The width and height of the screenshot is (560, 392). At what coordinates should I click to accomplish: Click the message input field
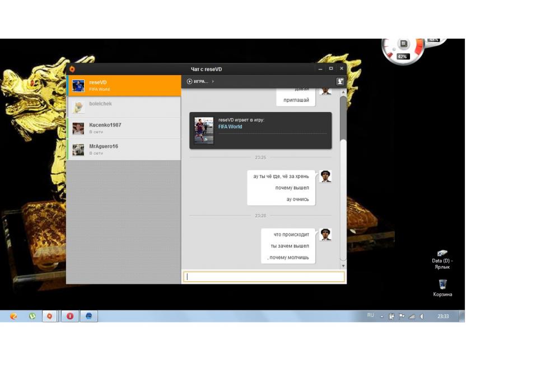tap(264, 277)
